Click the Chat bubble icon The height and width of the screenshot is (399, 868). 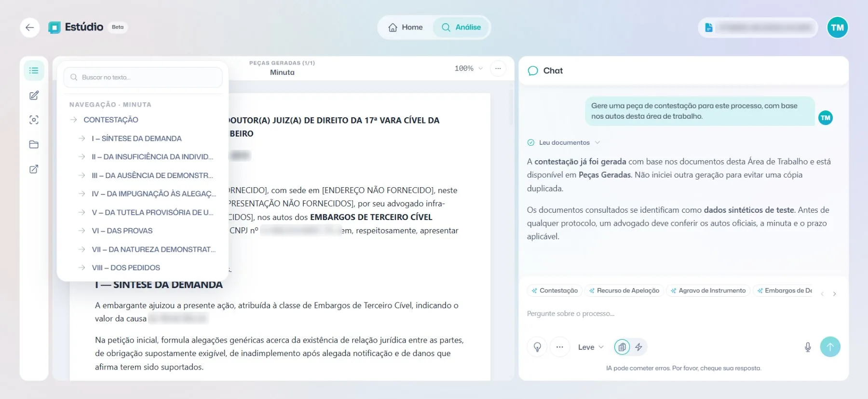(x=533, y=71)
